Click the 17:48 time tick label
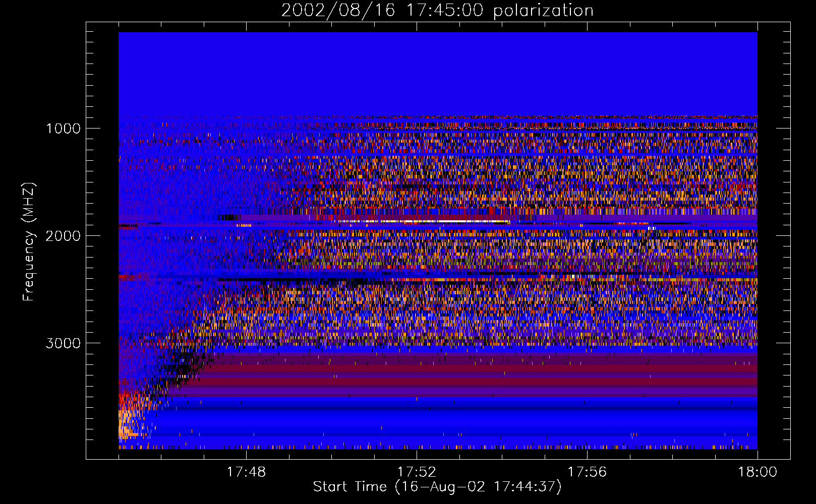 pos(246,472)
